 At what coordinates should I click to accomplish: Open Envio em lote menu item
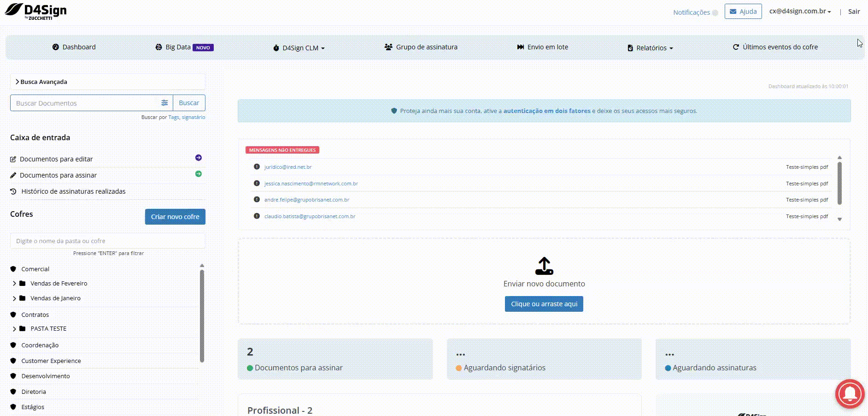point(543,47)
